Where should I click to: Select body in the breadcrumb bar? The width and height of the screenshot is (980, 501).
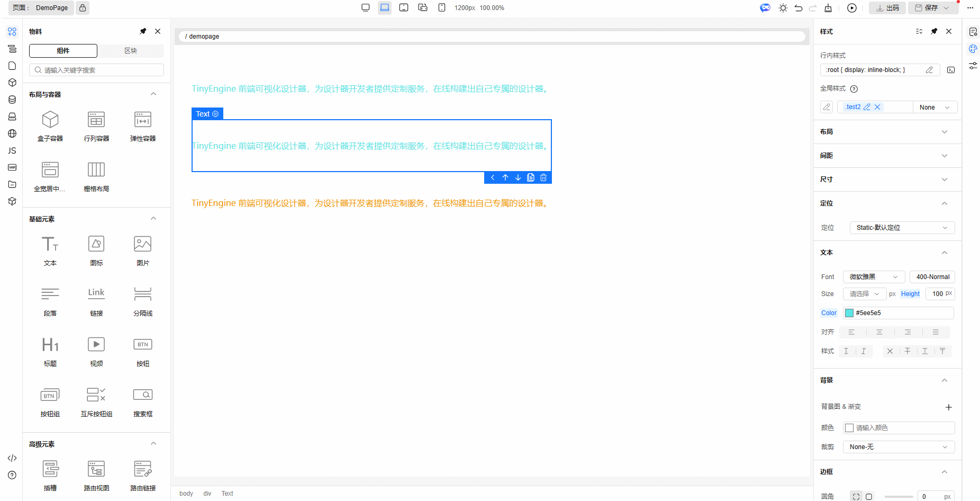[x=186, y=494]
